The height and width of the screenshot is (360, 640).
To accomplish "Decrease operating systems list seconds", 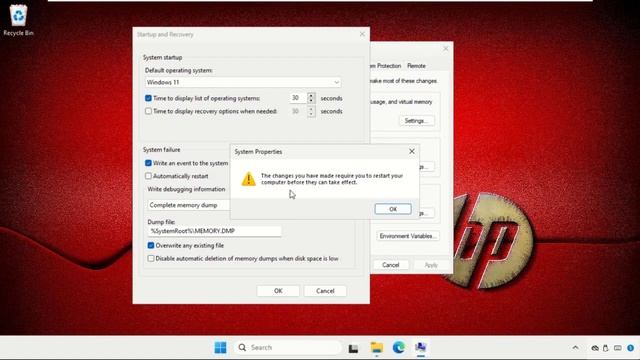I will 311,101.
